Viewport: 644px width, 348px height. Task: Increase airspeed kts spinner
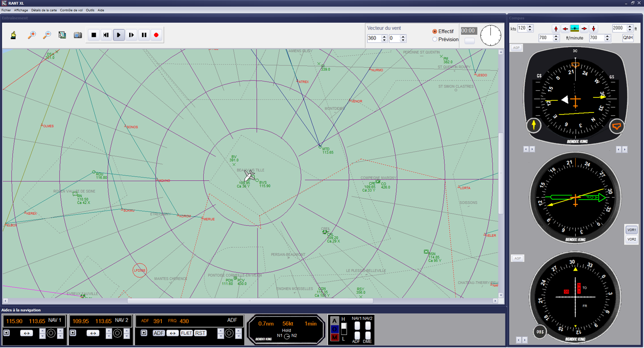coord(530,26)
